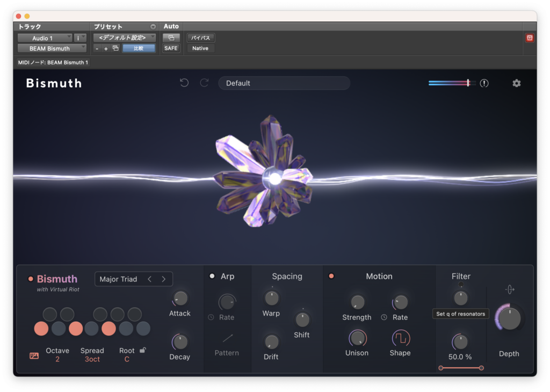Viewport: 550px width, 392px height.
Task: Adjust the Strength knob
Action: click(357, 302)
